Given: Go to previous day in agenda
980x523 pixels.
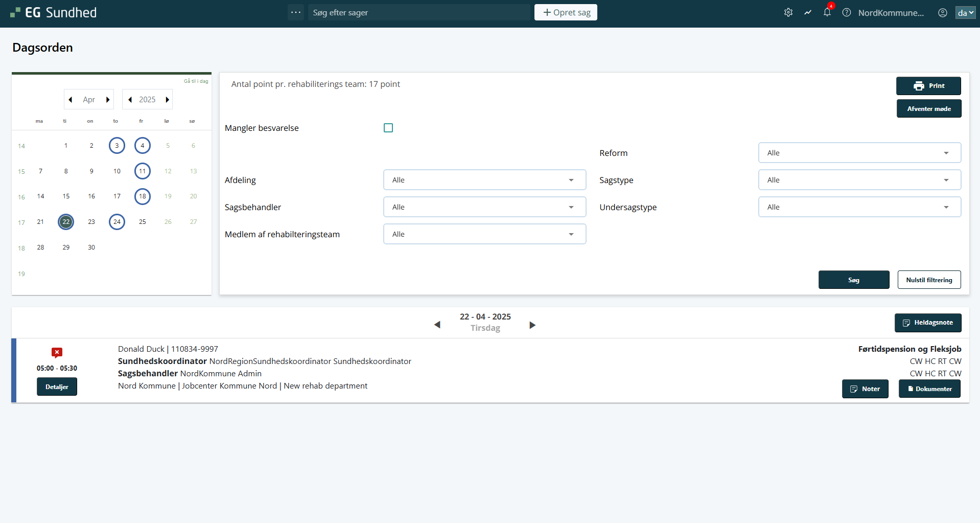Looking at the screenshot, I should [x=437, y=325].
